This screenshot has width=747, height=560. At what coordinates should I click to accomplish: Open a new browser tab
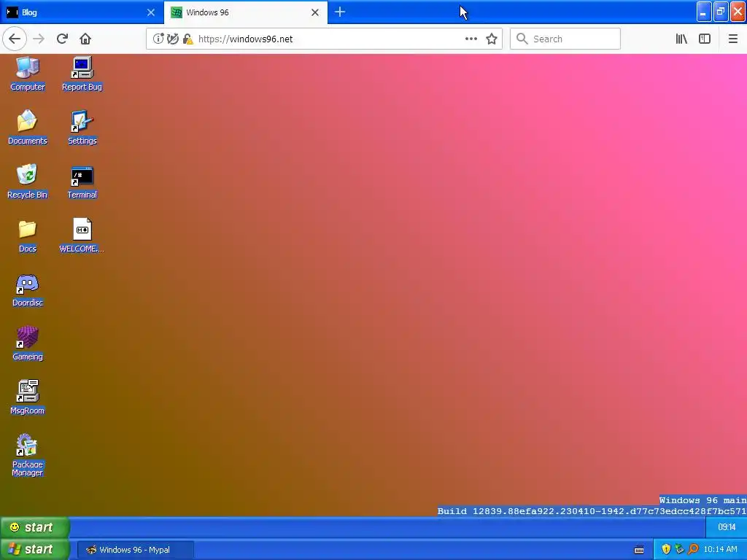340,12
